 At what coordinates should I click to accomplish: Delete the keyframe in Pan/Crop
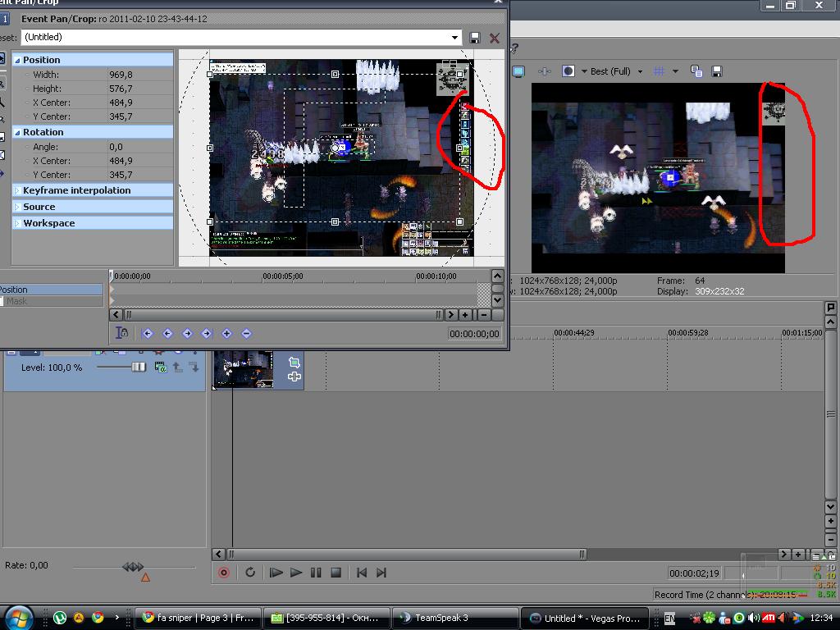(x=246, y=334)
